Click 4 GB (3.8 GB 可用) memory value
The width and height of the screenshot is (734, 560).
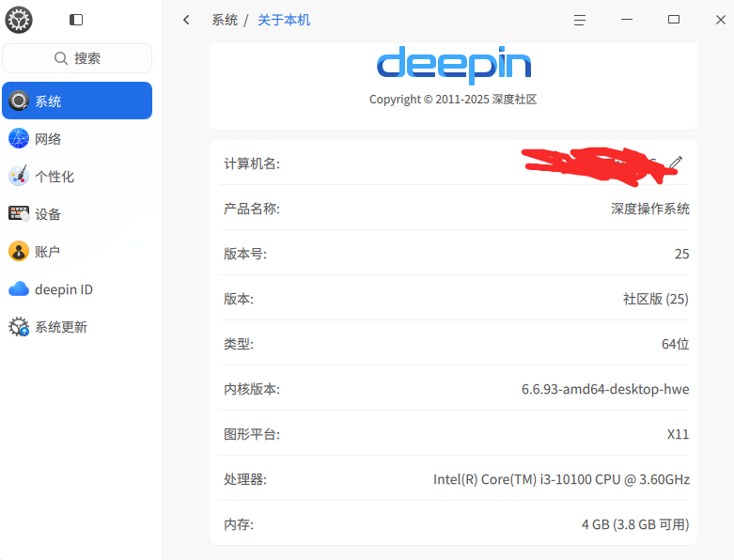coord(635,524)
